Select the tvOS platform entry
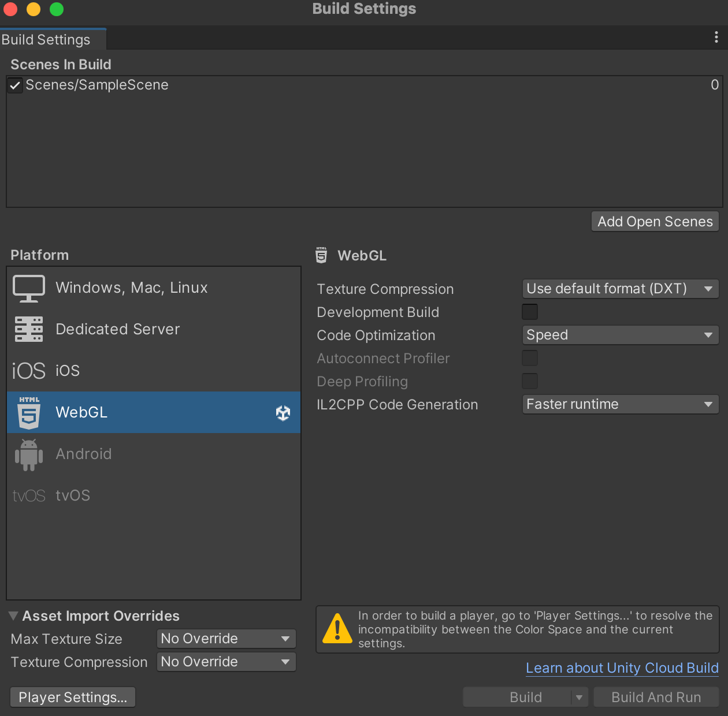728x716 pixels. [154, 495]
